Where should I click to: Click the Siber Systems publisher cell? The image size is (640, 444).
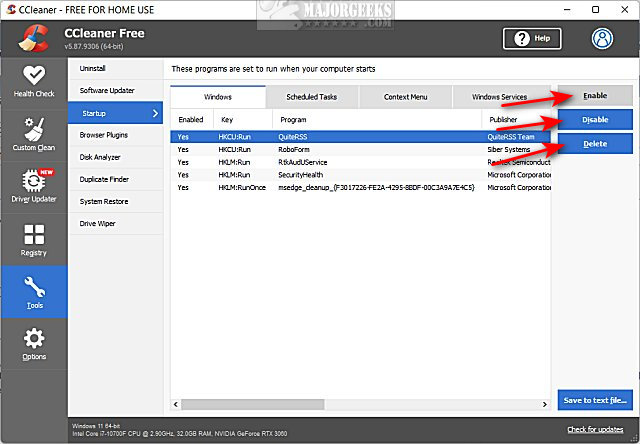coord(509,149)
